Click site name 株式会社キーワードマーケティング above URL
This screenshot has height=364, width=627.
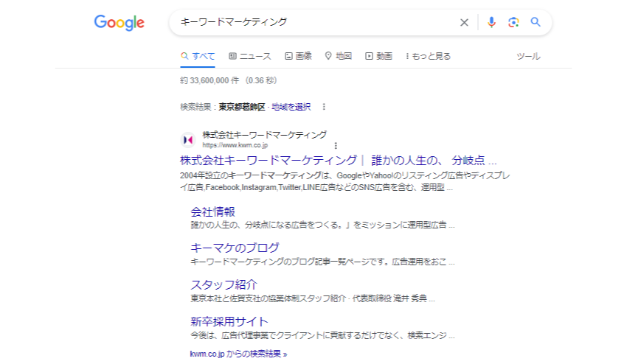pos(264,135)
